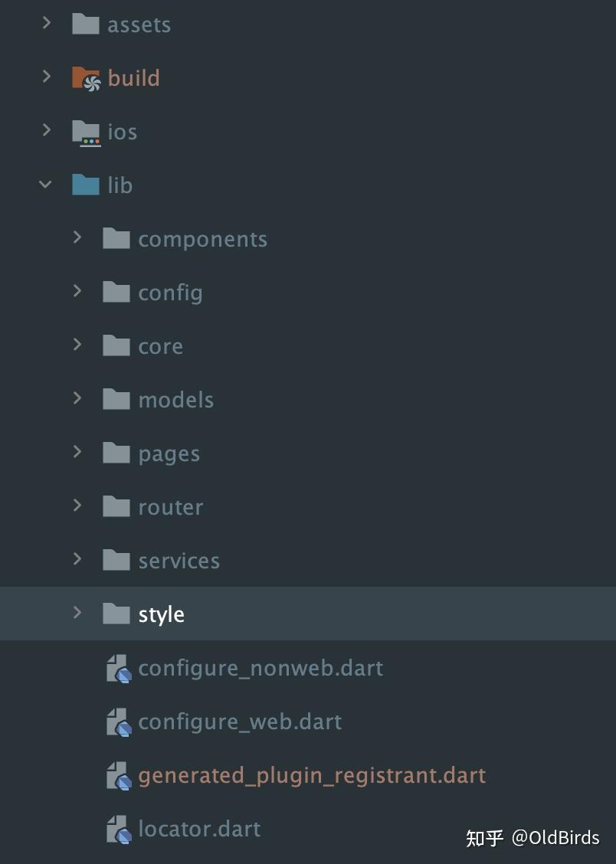
Task: Open the core folder entry
Action: [160, 345]
